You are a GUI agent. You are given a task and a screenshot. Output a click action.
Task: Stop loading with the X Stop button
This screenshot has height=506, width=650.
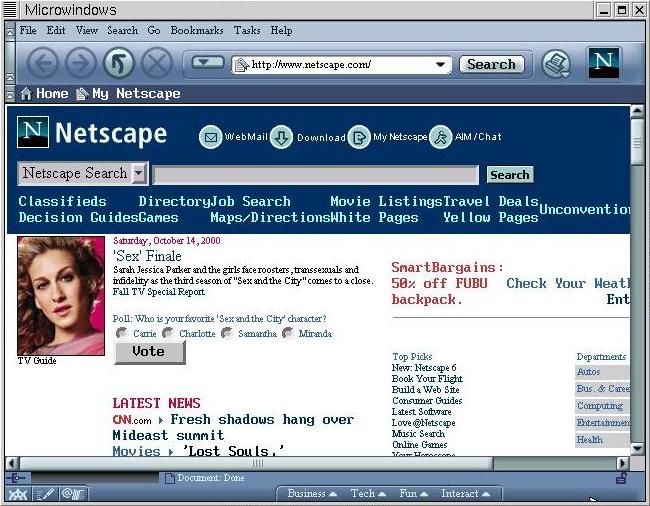tap(157, 63)
